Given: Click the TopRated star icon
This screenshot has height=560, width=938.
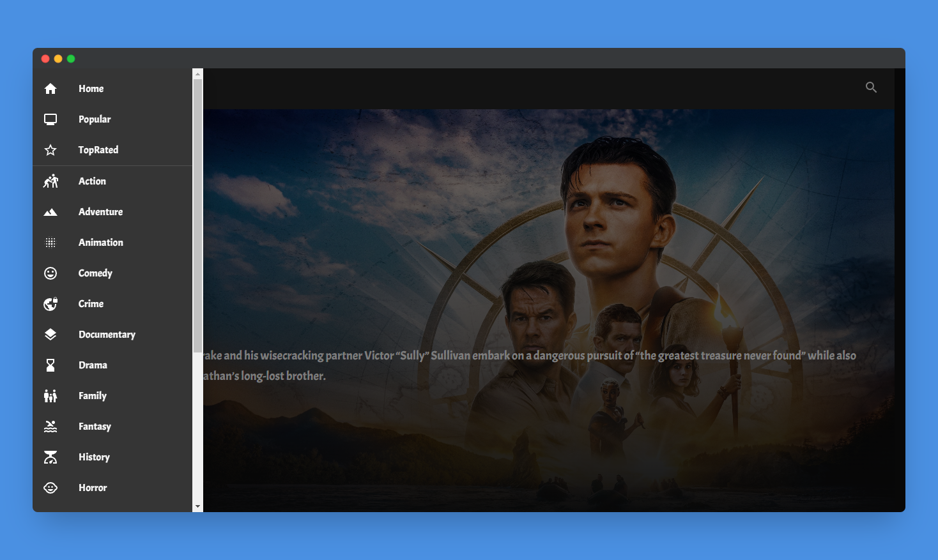Looking at the screenshot, I should [x=50, y=150].
